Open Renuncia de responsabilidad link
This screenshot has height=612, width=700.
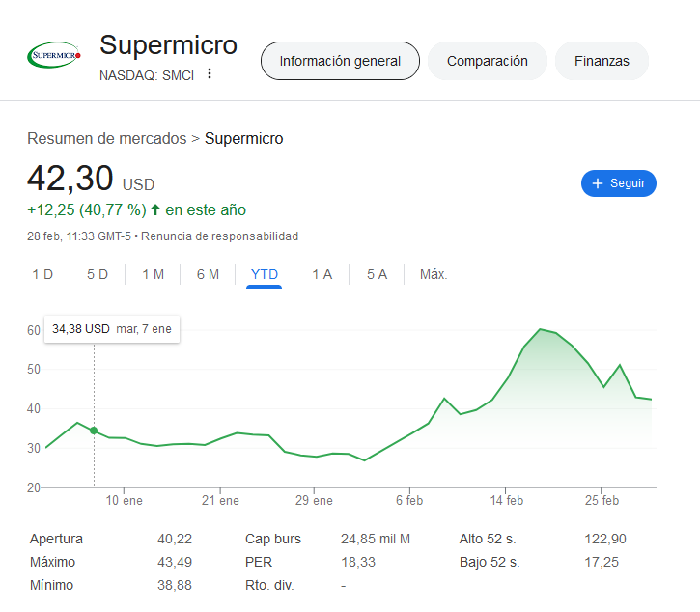pyautogui.click(x=219, y=236)
